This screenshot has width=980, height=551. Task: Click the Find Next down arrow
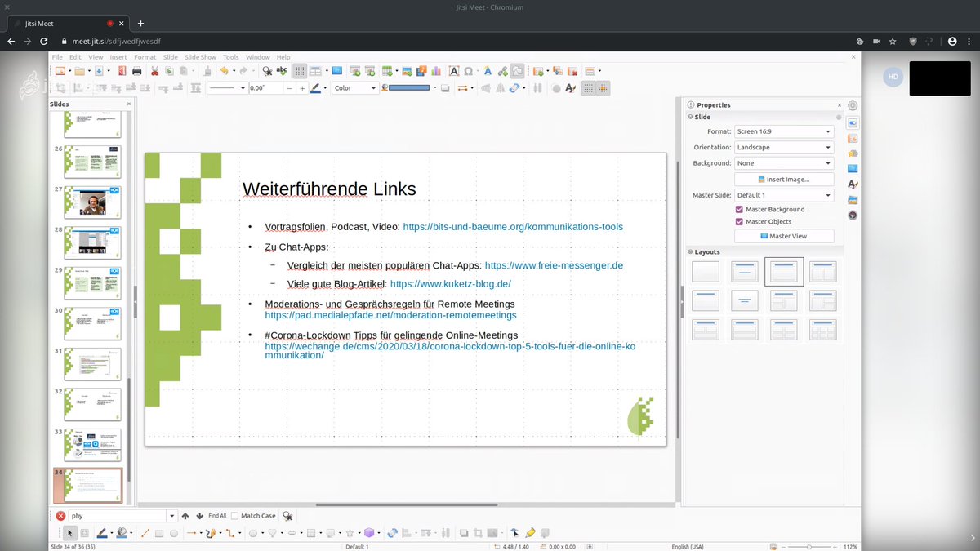tap(199, 516)
